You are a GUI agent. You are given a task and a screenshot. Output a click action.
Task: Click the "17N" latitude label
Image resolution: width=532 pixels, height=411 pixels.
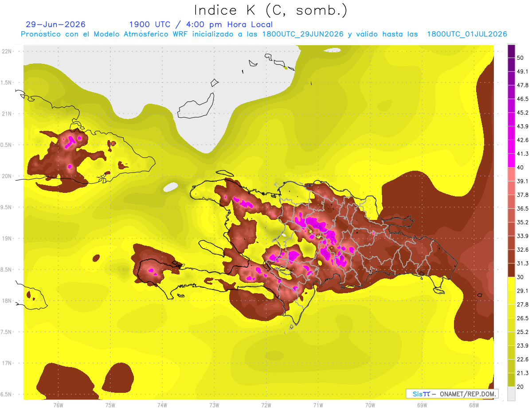click(x=7, y=364)
